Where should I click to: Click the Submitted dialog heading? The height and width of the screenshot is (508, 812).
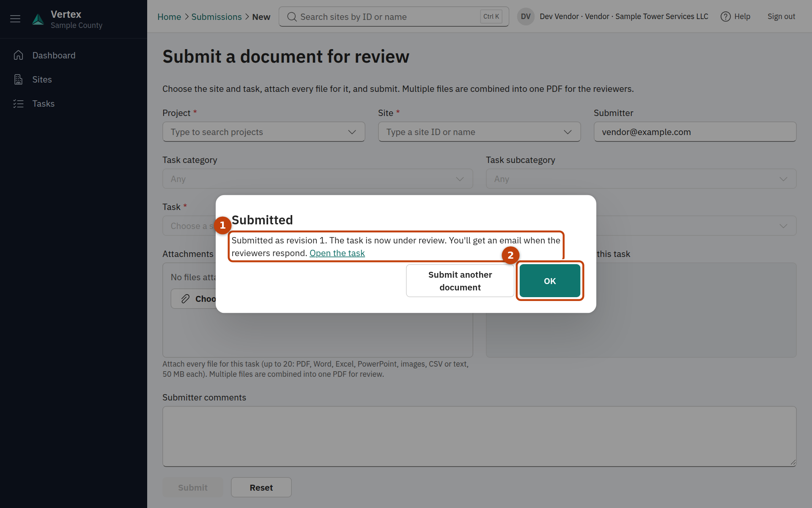click(262, 220)
